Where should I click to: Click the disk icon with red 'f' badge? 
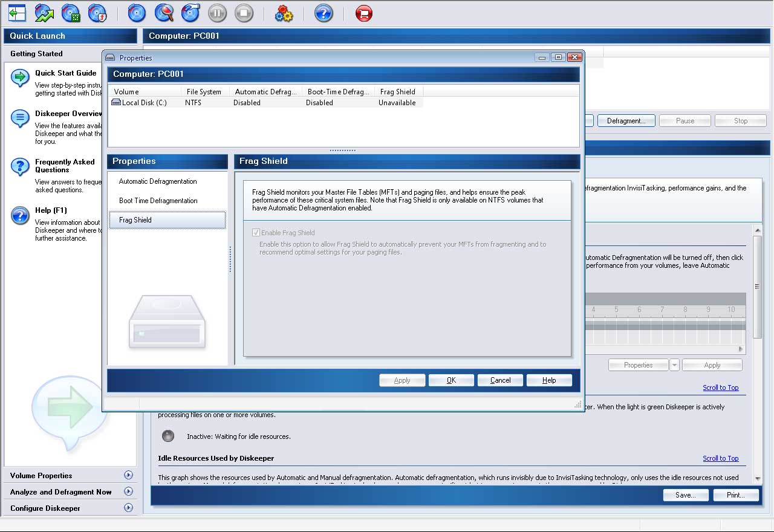(x=97, y=13)
